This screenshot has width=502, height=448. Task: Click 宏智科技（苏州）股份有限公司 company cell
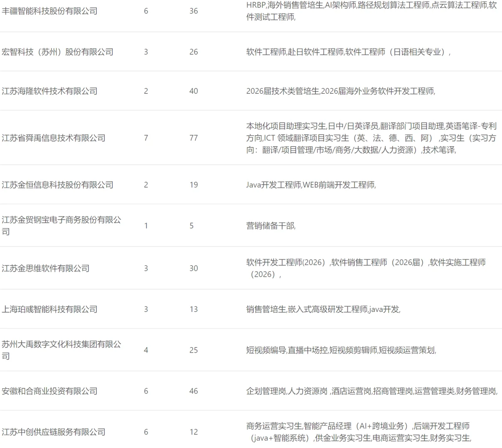pyautogui.click(x=57, y=52)
